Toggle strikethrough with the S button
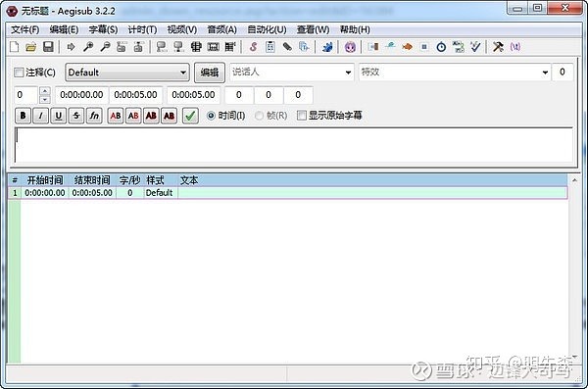This screenshot has height=389, width=588. tap(76, 116)
